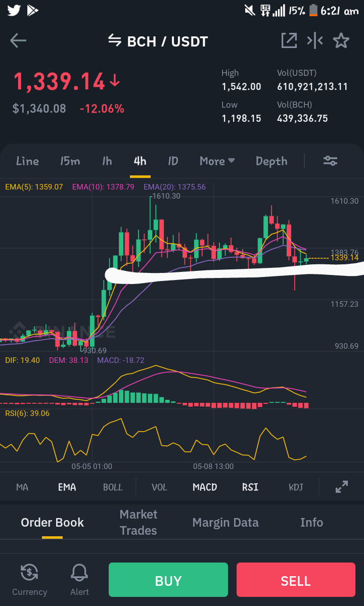Tap the compare split-view icon
Image resolution: width=364 pixels, height=606 pixels.
[x=315, y=40]
